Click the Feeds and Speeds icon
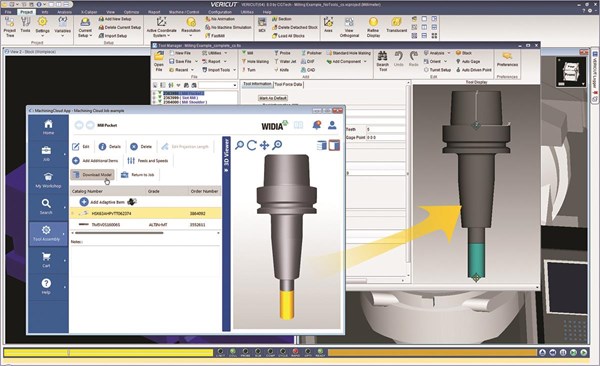Screen dimensions: 600x366 131,160
